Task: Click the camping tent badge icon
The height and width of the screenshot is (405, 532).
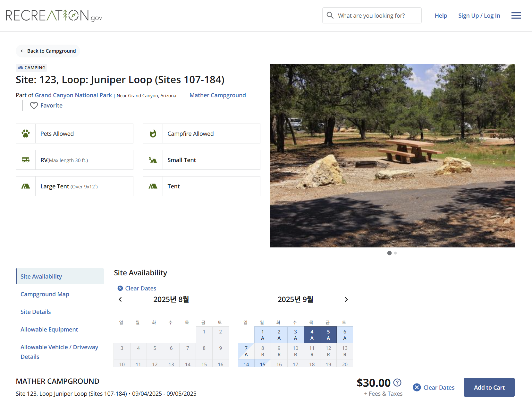Action: tap(21, 68)
